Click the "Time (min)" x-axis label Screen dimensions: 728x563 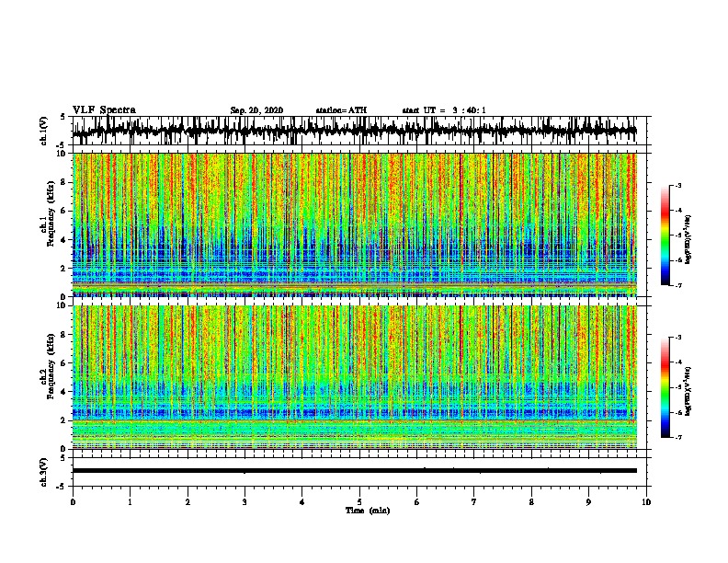click(368, 511)
